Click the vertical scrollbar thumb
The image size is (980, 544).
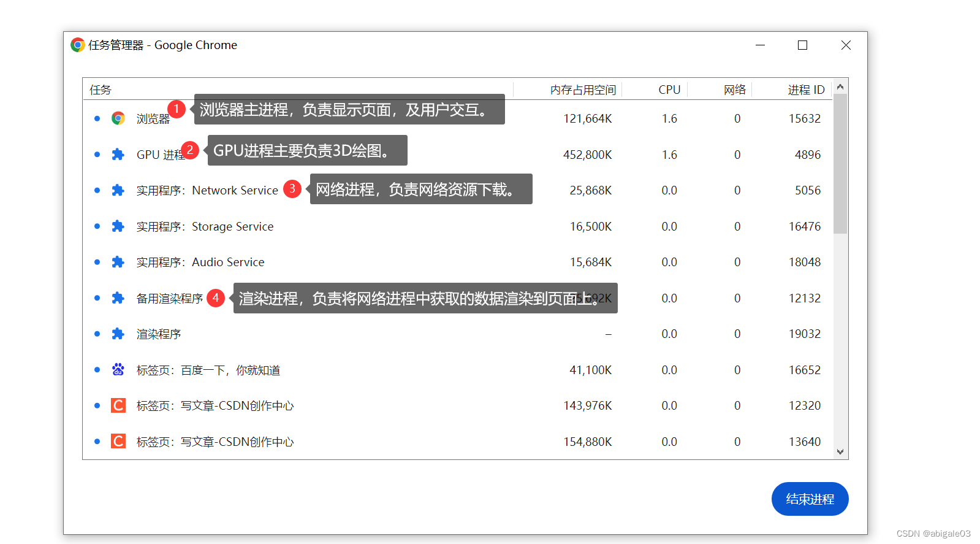(840, 164)
